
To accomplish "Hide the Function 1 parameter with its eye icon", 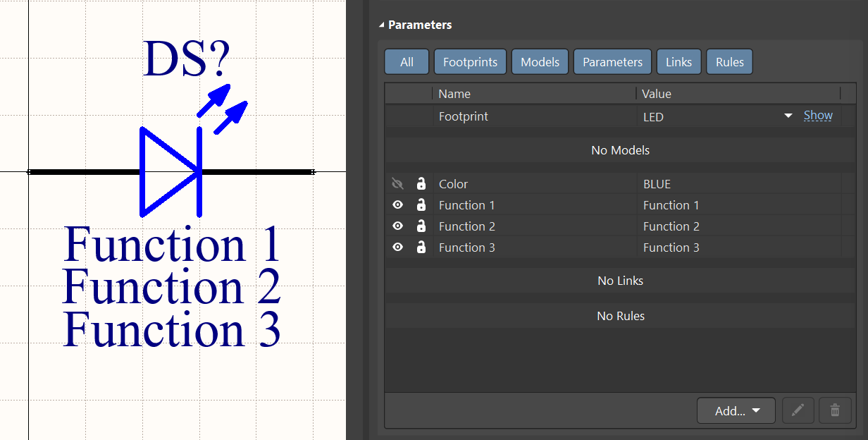I will [397, 204].
